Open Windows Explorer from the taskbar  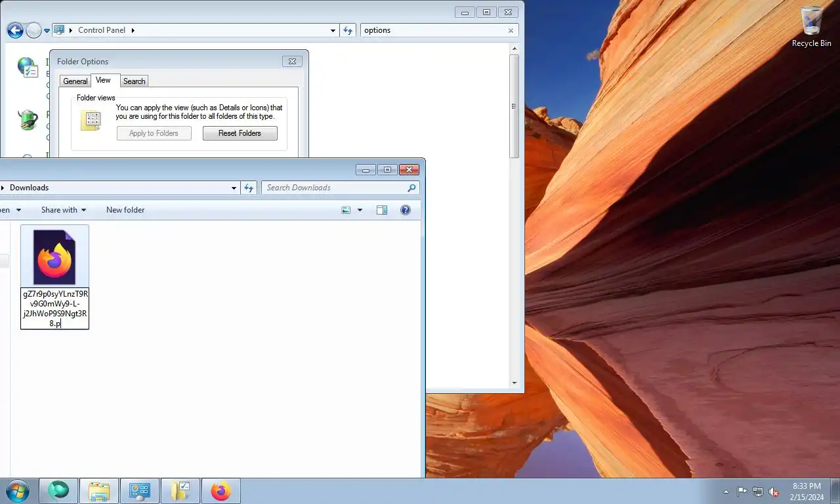(99, 491)
